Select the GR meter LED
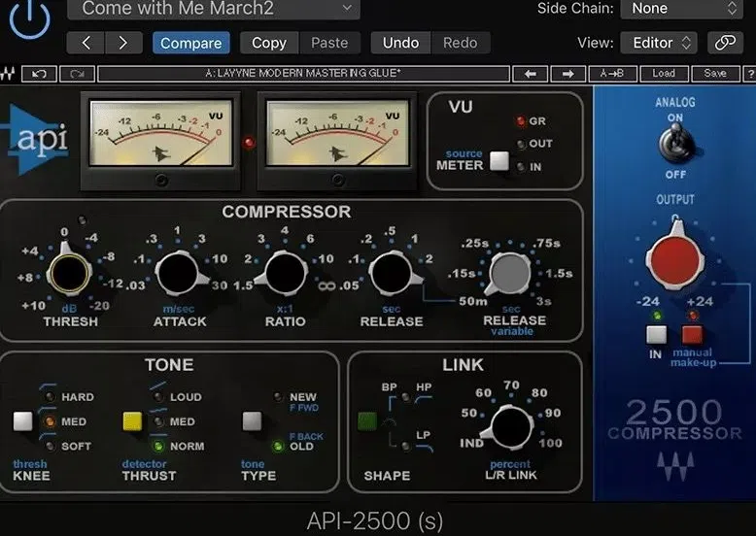756x536 pixels. [x=521, y=120]
